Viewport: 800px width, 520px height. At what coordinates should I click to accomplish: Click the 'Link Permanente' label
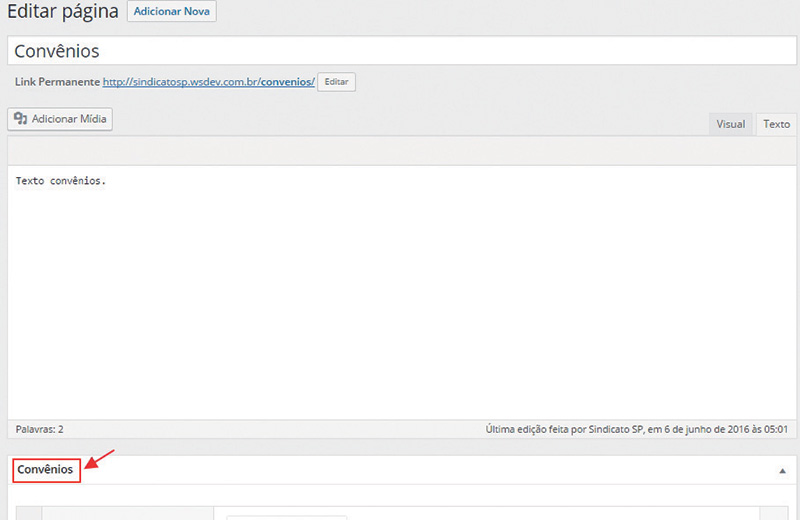pos(57,82)
